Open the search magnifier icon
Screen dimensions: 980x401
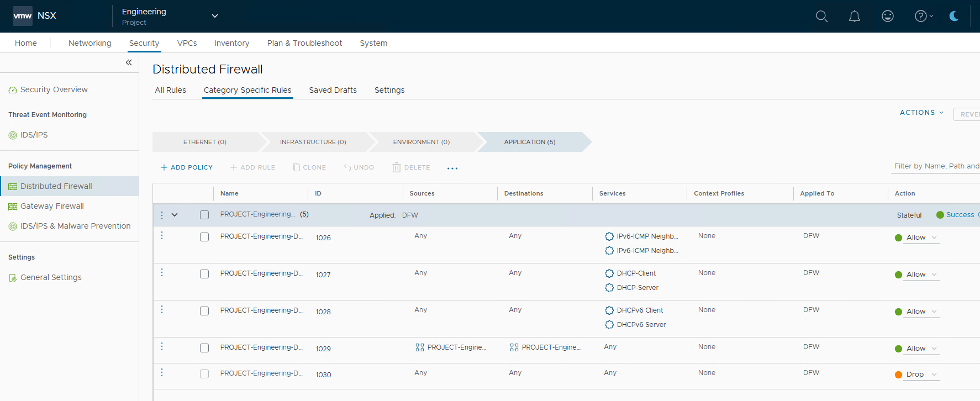point(821,17)
